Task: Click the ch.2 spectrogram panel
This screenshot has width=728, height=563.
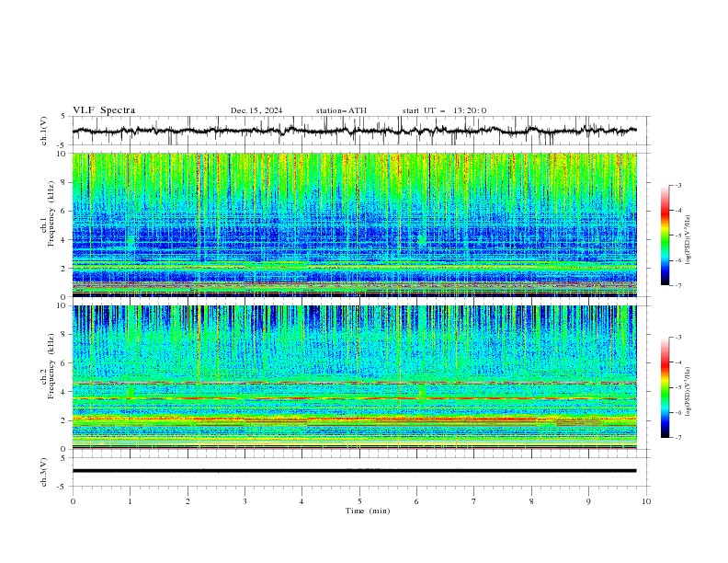Action: tap(354, 377)
